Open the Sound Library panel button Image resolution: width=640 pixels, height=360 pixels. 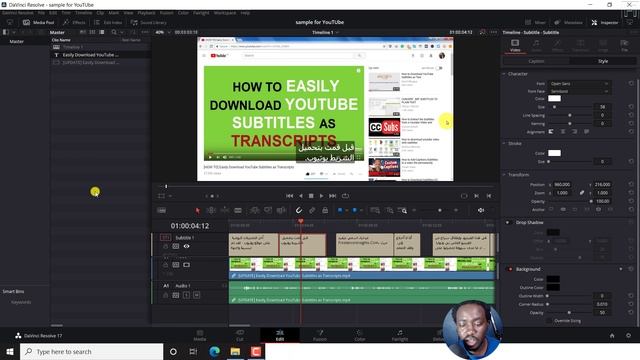149,22
